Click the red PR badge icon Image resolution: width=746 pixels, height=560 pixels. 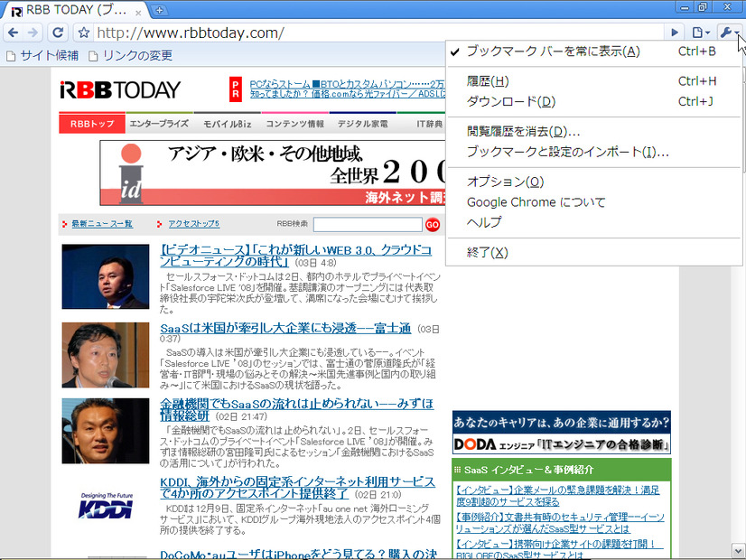point(236,89)
